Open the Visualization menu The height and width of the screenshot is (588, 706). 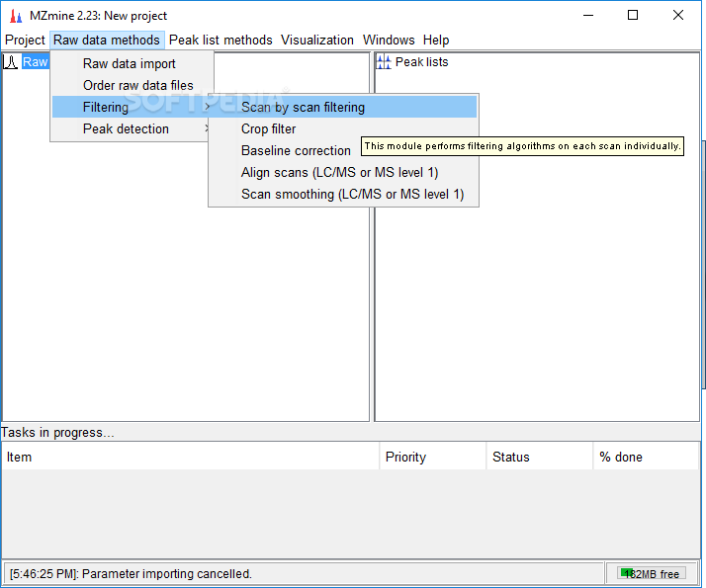[x=317, y=41]
